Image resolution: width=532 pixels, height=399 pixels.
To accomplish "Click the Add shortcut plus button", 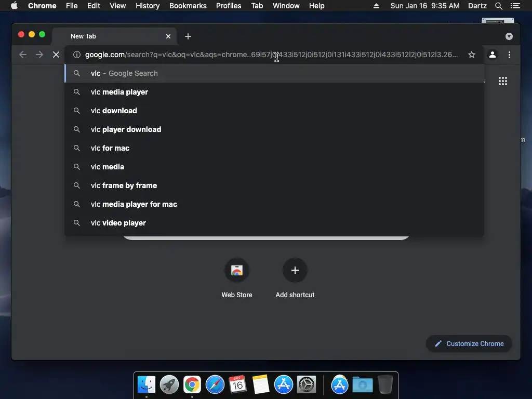I will coord(295,270).
